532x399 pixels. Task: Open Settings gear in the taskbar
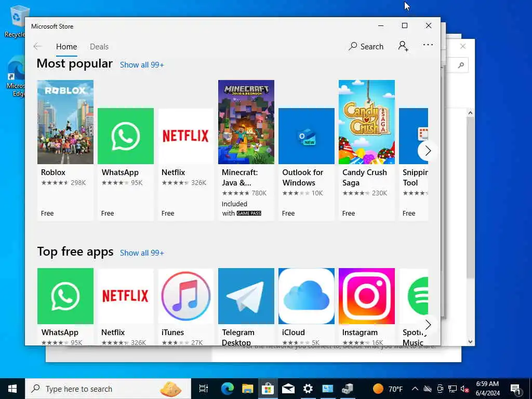pyautogui.click(x=308, y=389)
